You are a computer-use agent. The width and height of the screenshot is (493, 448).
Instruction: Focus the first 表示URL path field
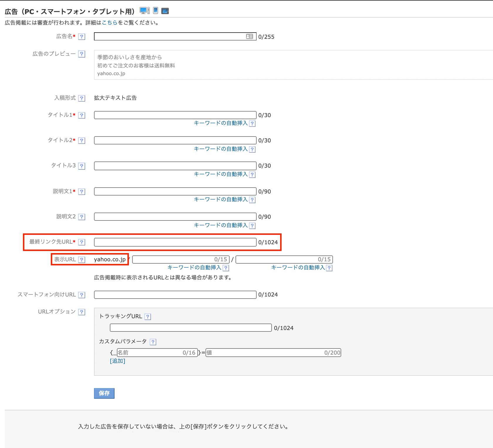181,260
